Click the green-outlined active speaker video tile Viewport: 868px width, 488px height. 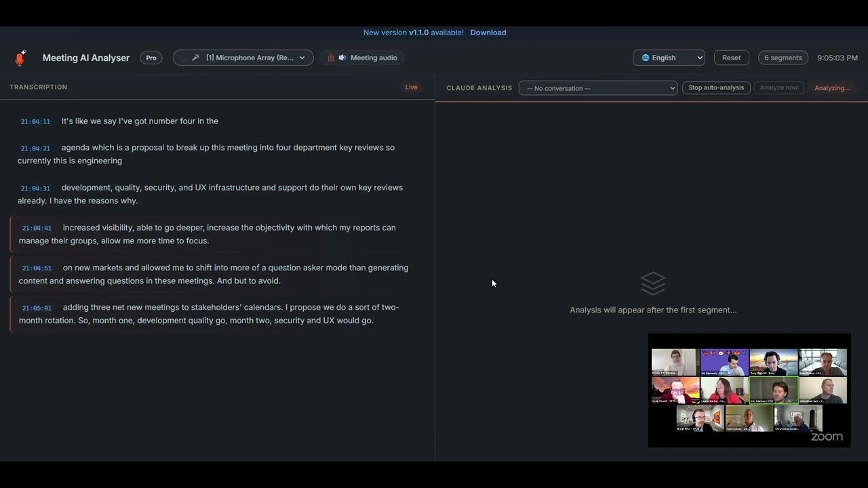coord(773,390)
